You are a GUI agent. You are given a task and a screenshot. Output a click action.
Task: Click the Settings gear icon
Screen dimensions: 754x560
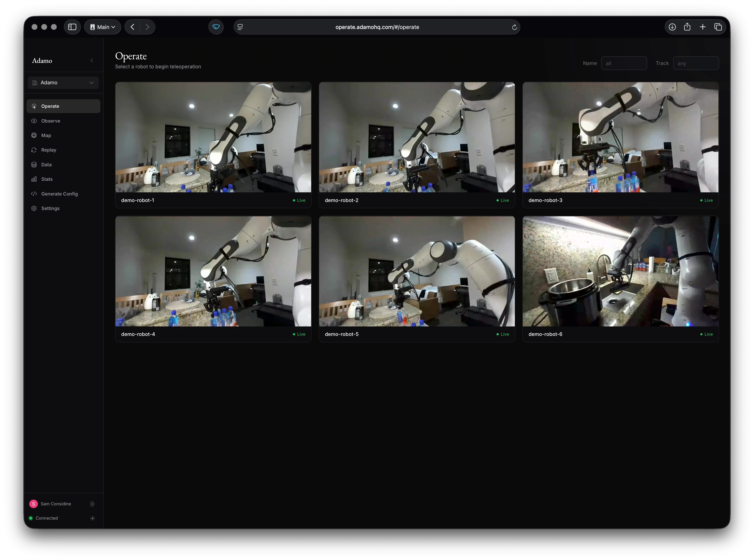tap(34, 208)
